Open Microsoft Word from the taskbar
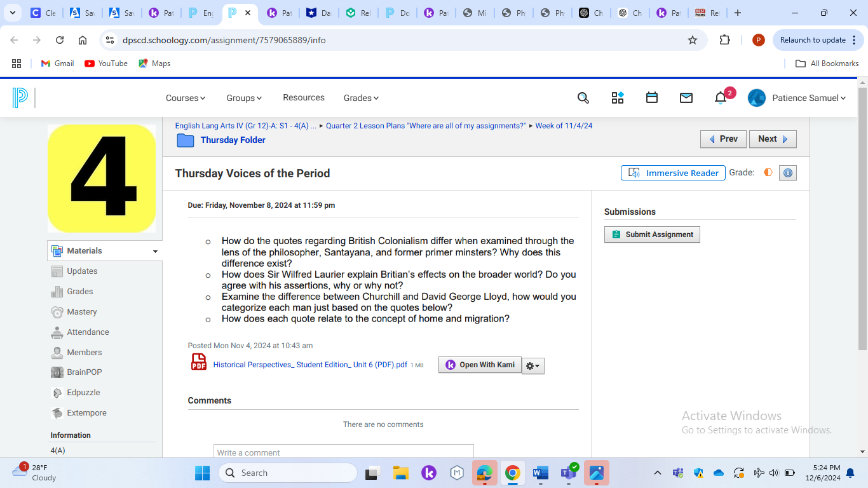The height and width of the screenshot is (488, 868). 541,473
